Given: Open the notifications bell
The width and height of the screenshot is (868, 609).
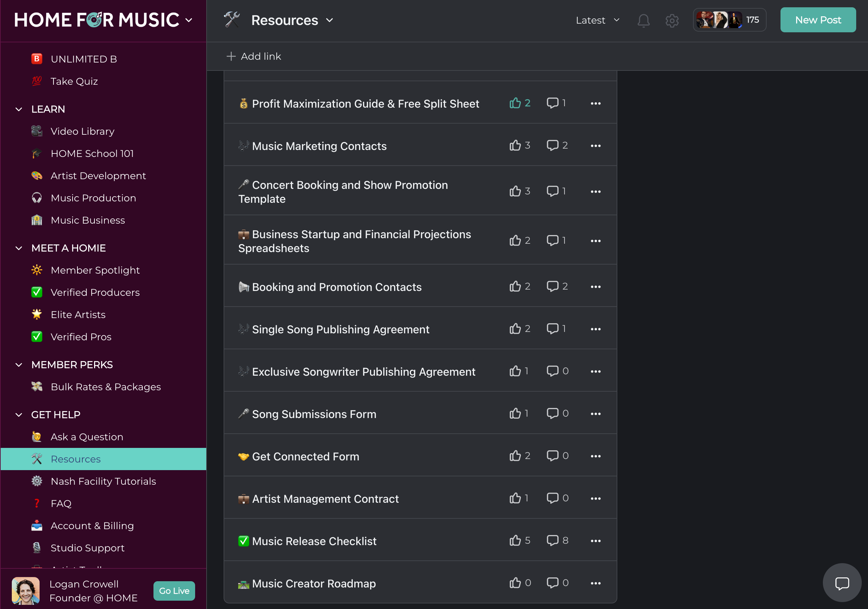Looking at the screenshot, I should tap(643, 20).
